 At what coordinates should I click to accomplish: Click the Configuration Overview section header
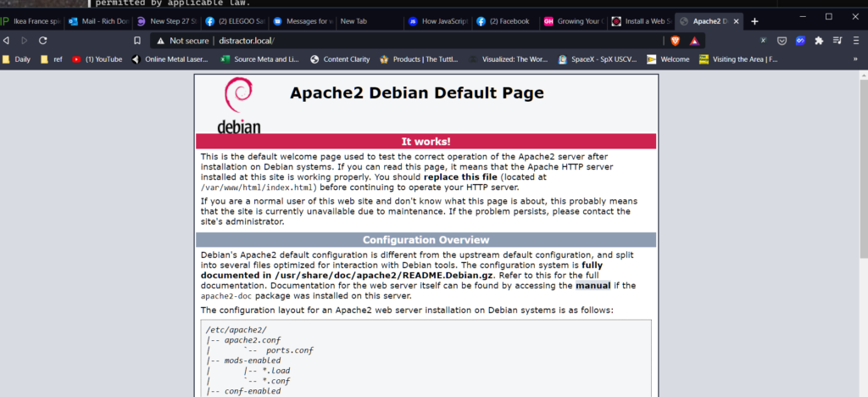[426, 240]
